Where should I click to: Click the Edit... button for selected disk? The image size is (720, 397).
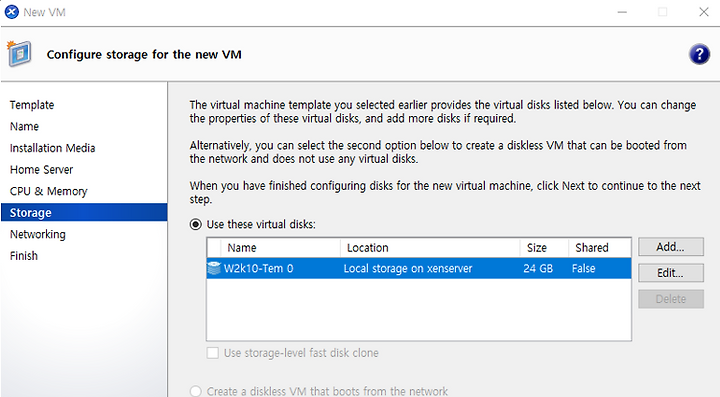coord(670,273)
